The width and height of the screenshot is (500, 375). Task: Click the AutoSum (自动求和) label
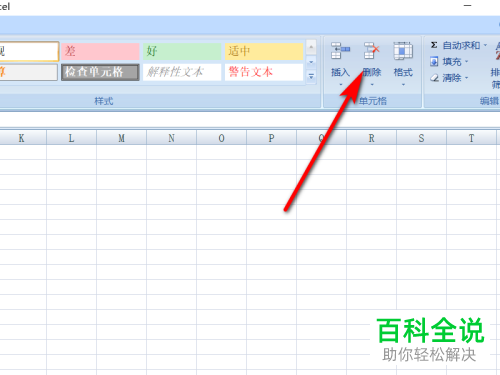tap(461, 45)
